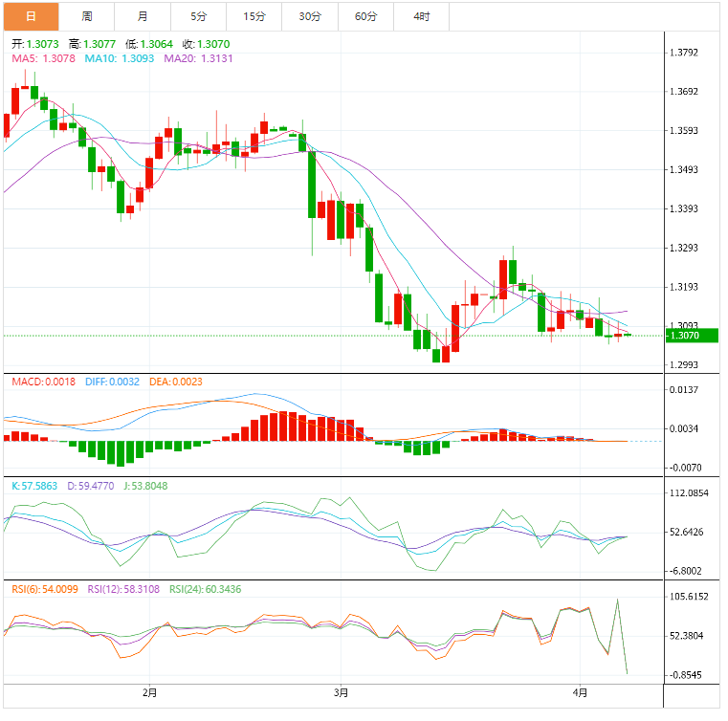Click the low price 低: 1.3064

point(149,44)
